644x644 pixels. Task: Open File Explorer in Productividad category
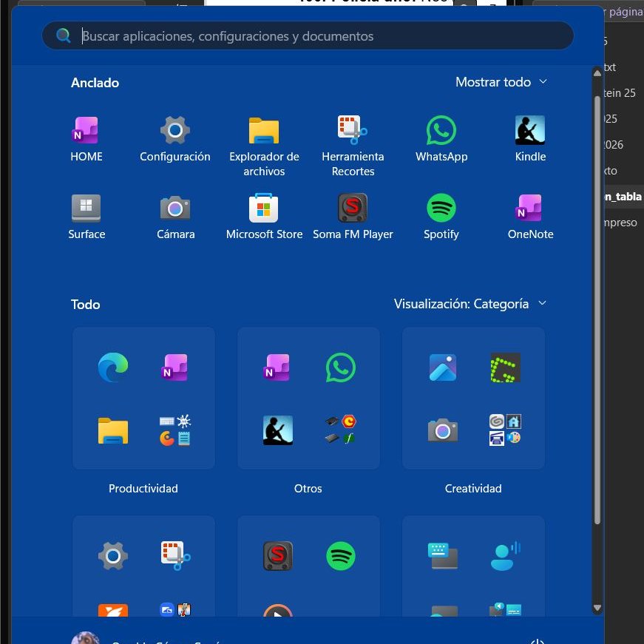[x=113, y=430]
